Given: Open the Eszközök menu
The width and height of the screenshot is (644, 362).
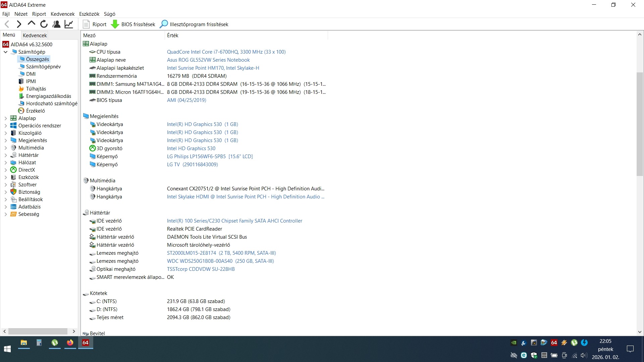Looking at the screenshot, I should (89, 14).
